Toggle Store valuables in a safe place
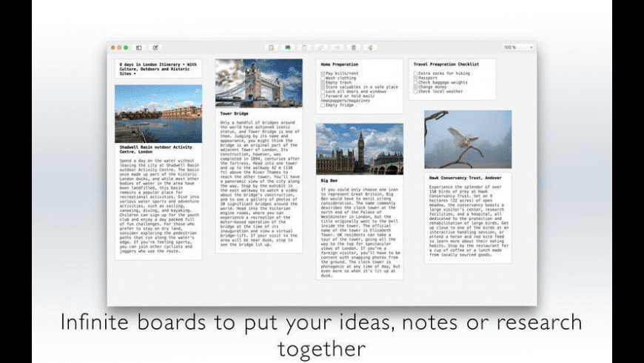 [323, 87]
